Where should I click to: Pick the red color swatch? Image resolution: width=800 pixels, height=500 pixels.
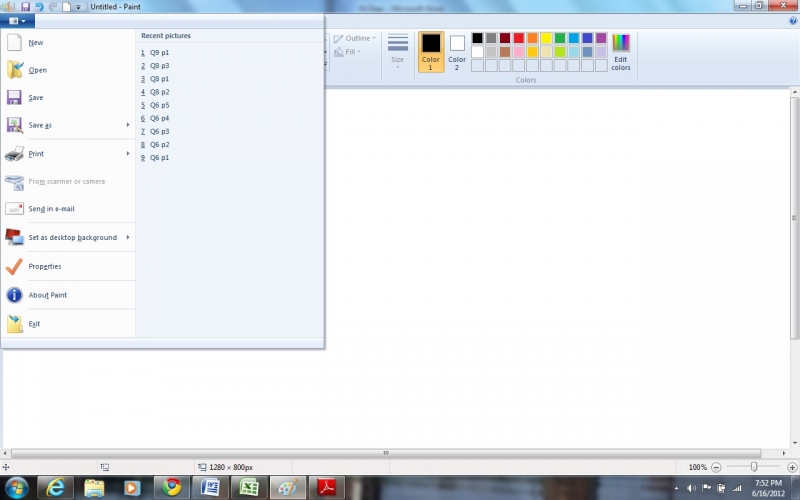[519, 38]
